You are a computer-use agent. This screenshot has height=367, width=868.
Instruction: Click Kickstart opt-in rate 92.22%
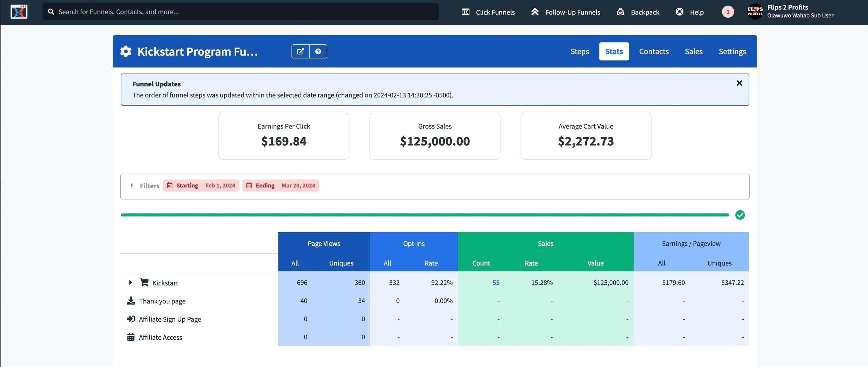click(x=442, y=283)
